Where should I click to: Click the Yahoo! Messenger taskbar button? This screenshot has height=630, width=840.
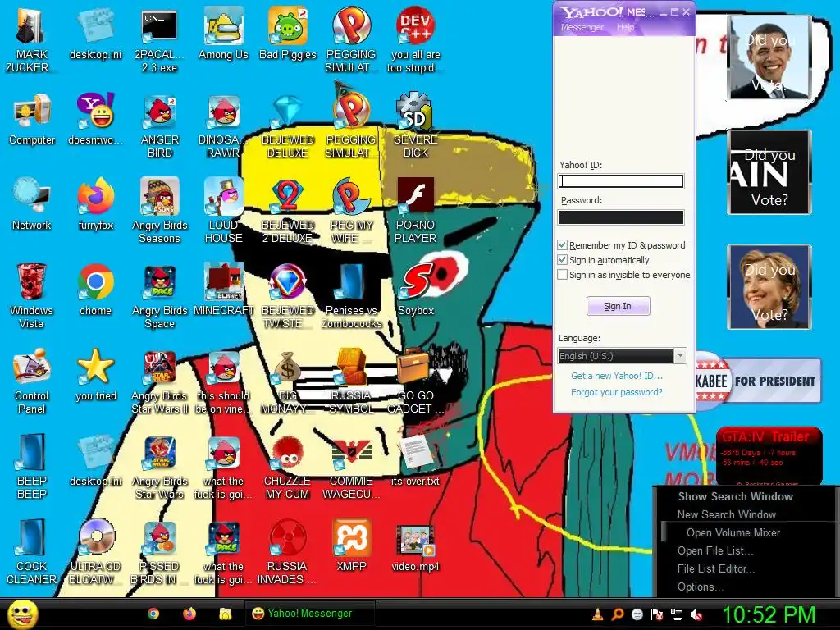(309, 614)
